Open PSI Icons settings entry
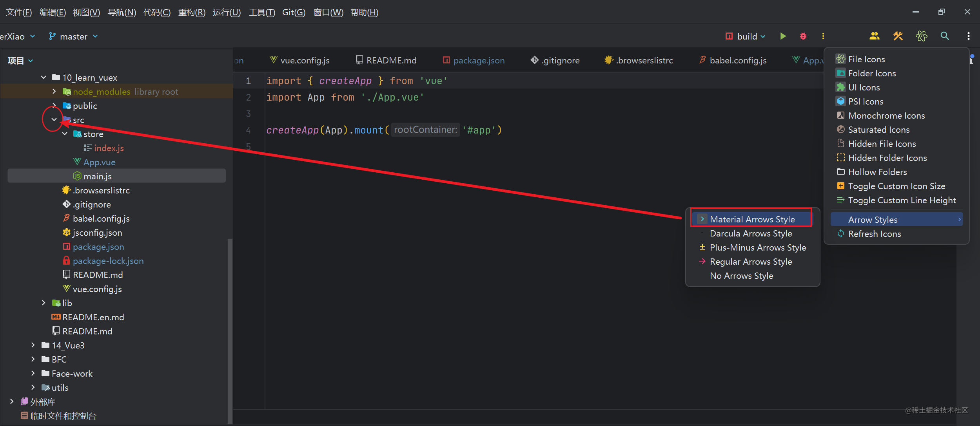 coord(864,101)
